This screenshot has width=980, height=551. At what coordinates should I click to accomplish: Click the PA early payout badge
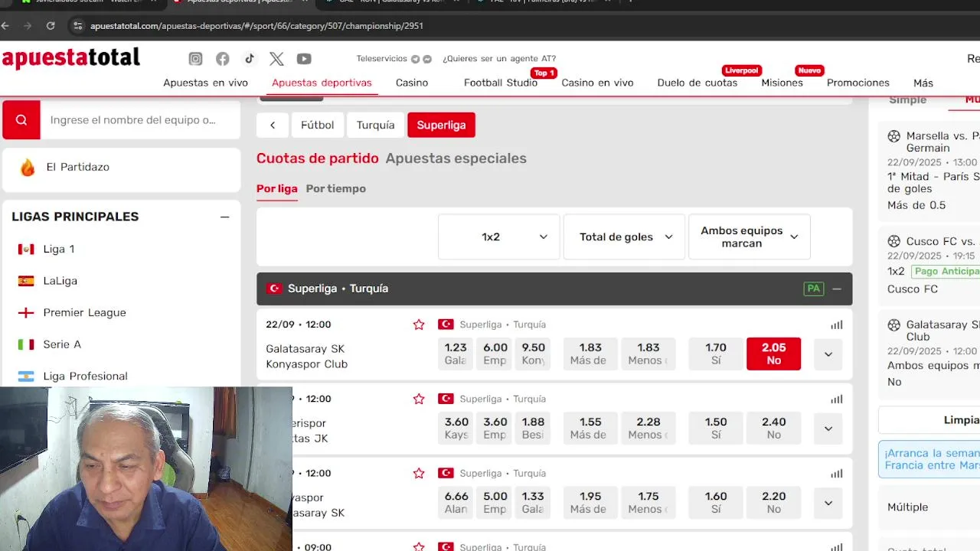(813, 289)
